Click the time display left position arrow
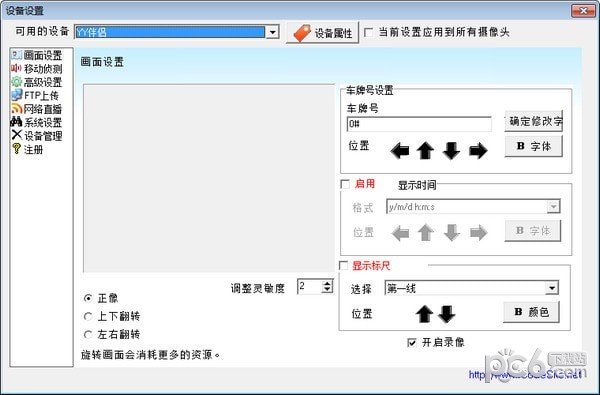Image resolution: width=600 pixels, height=395 pixels. [401, 233]
